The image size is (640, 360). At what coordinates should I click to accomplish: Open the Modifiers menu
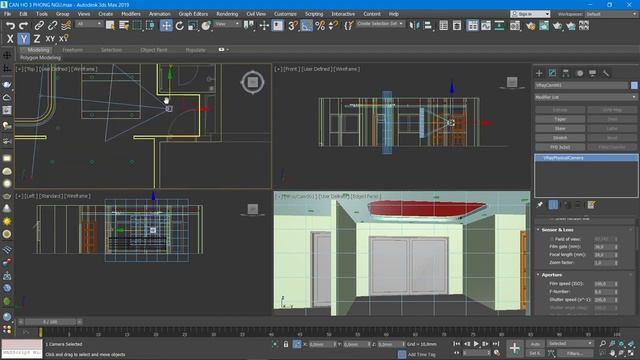point(131,14)
